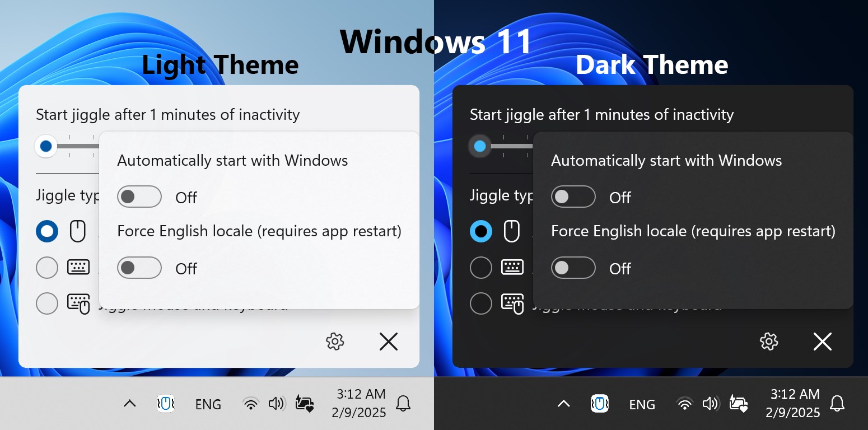Click "Off" beside the English locale toggle in dark theme
Screen dimensions: 868x430
tap(620, 269)
